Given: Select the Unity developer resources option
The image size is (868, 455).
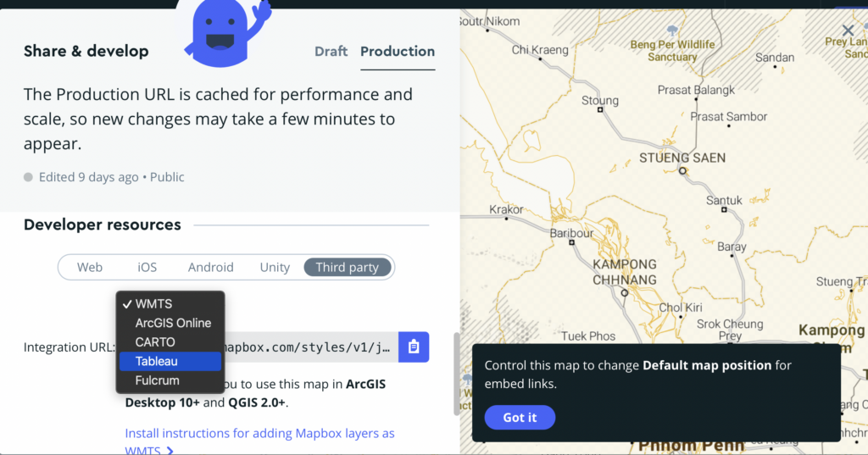Looking at the screenshot, I should click(275, 268).
